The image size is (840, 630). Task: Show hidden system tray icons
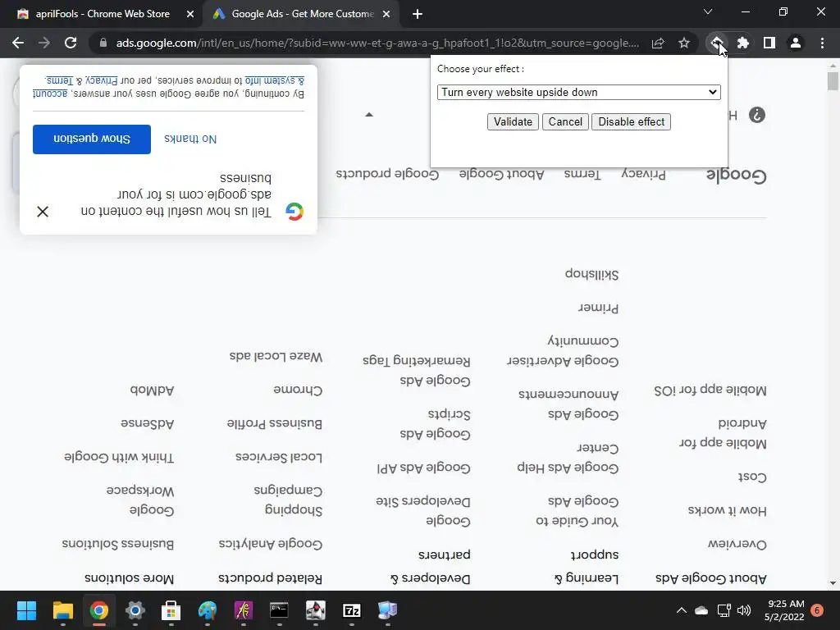coord(682,610)
